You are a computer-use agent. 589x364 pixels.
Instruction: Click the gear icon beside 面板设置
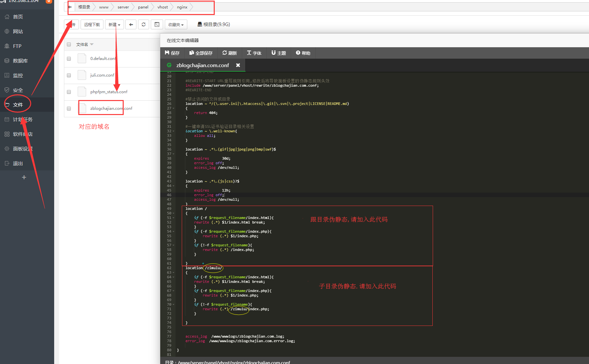7,149
